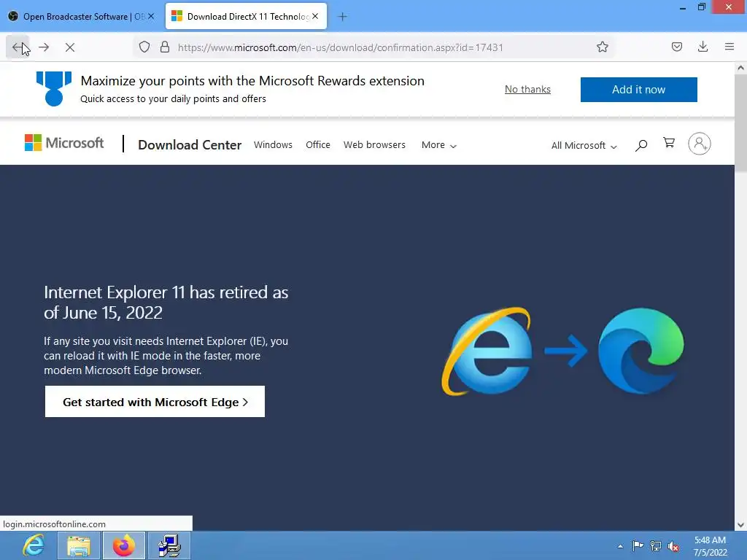Click the Microsoft Edge logo graphic
747x560 pixels.
pos(640,351)
